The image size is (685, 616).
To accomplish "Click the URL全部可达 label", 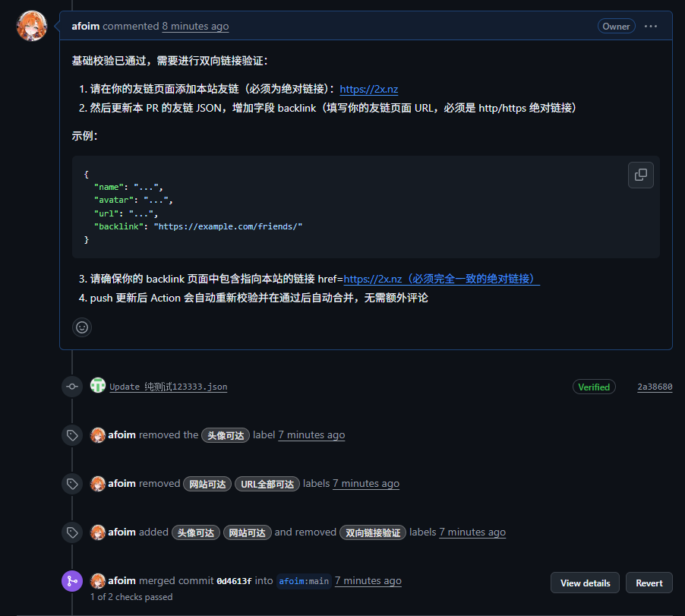I will coord(267,484).
